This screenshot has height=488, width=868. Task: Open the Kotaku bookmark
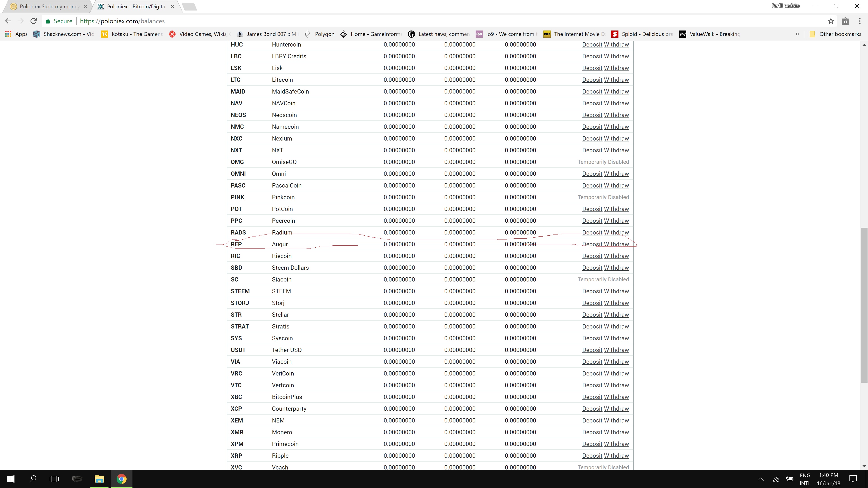pos(132,34)
